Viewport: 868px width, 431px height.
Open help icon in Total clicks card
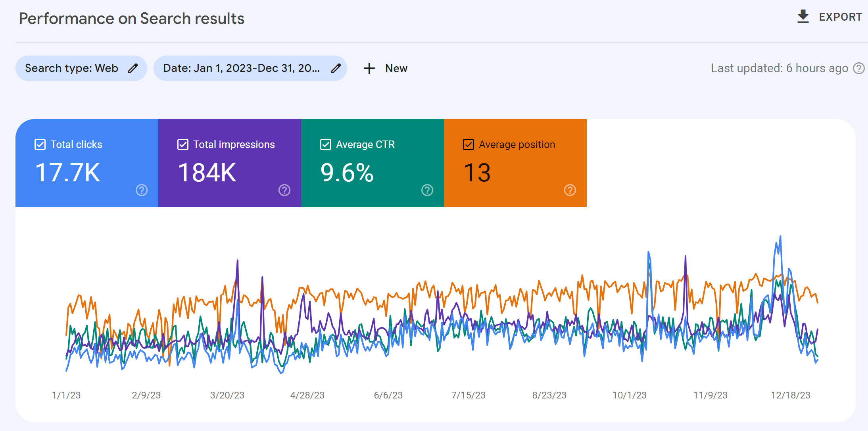pyautogui.click(x=142, y=190)
